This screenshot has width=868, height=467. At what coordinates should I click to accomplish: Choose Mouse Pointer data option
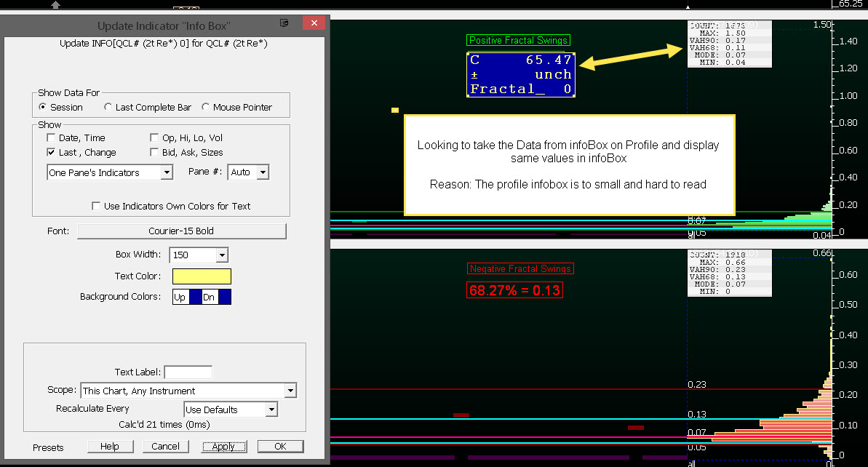click(206, 107)
